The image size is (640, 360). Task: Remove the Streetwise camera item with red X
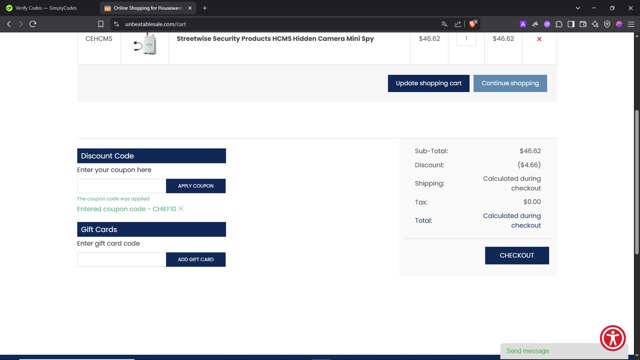click(x=539, y=39)
